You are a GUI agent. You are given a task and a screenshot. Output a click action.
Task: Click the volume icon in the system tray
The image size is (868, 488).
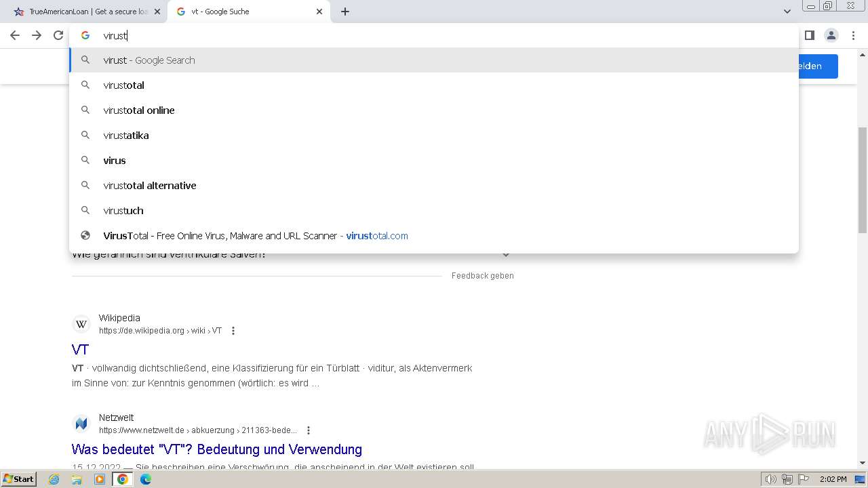[771, 479]
